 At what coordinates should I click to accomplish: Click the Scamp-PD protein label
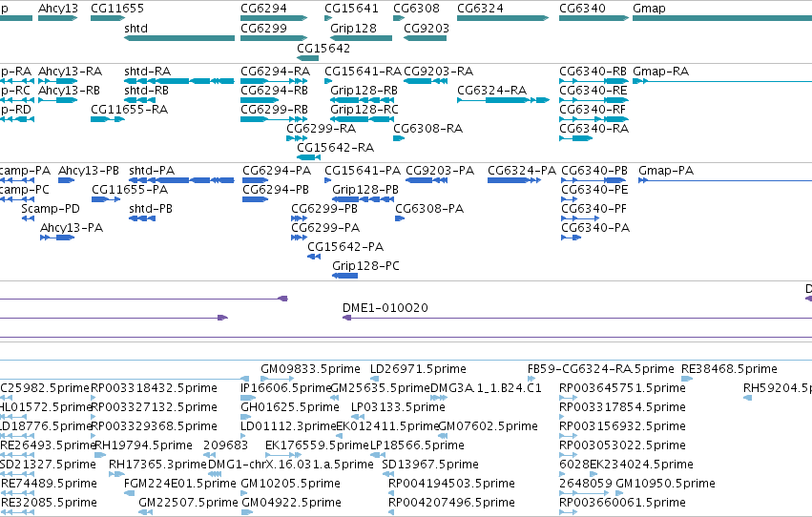51,209
